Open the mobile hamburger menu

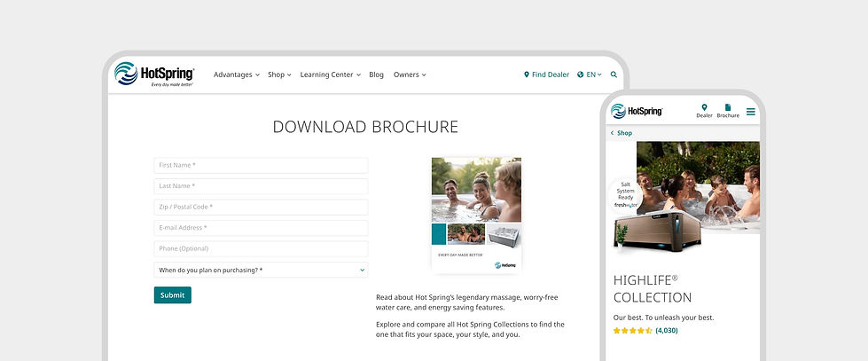coord(751,111)
